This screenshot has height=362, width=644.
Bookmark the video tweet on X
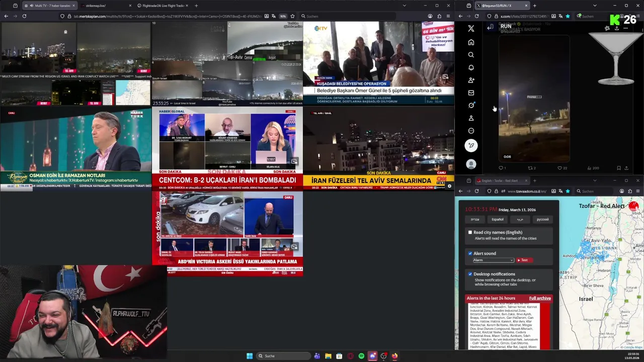[618, 168]
